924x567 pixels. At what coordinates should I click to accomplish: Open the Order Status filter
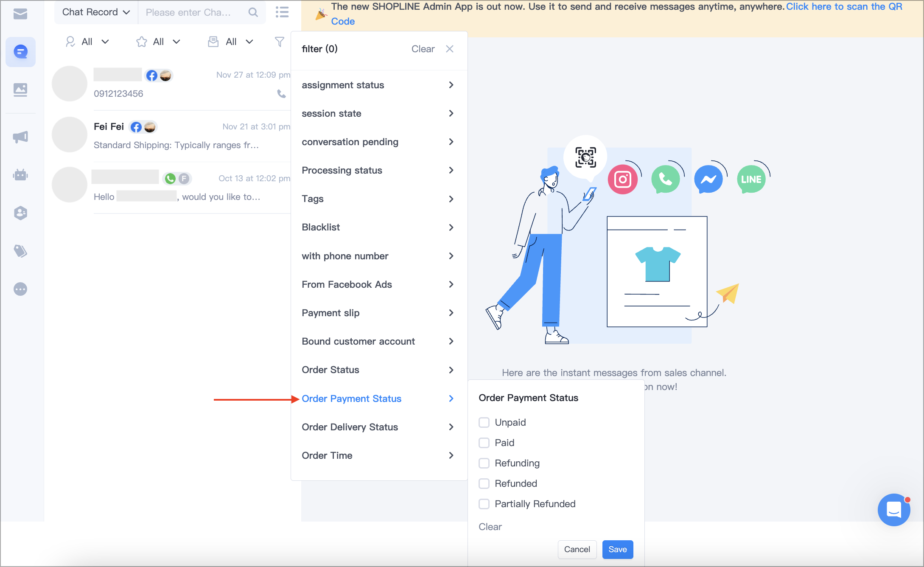(x=379, y=370)
